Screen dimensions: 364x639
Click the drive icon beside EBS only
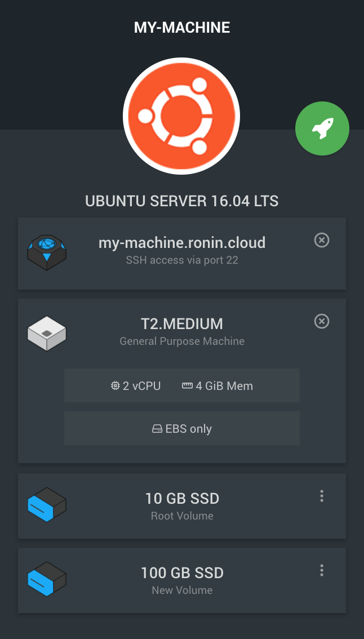[156, 428]
